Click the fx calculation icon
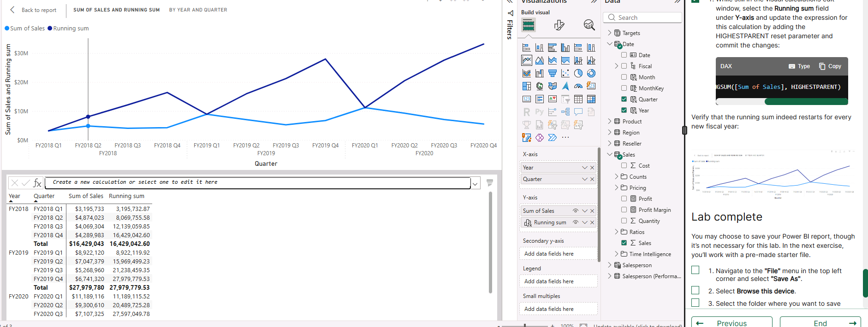868x327 pixels. point(37,183)
